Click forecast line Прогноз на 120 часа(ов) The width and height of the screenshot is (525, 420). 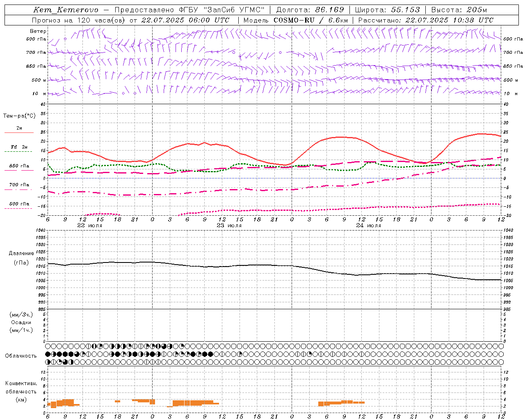[x=79, y=20]
